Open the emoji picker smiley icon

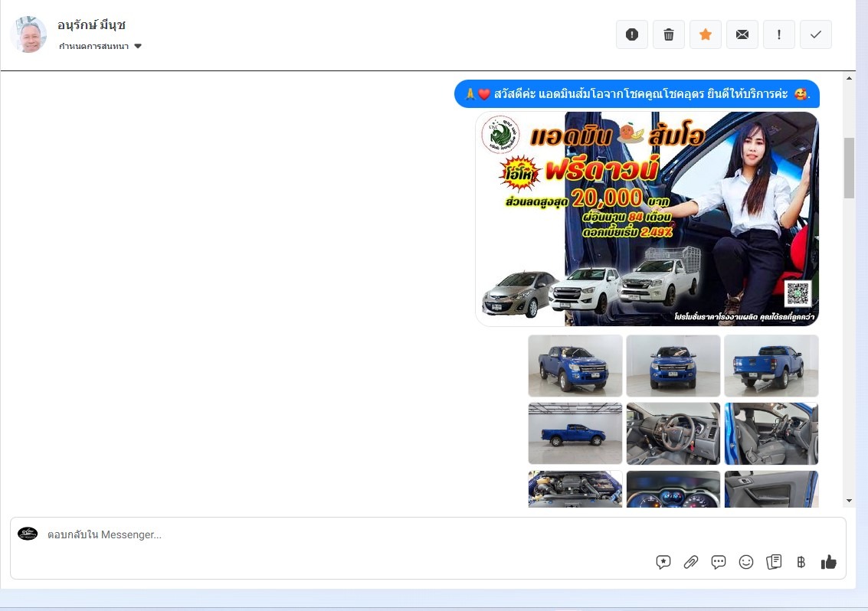click(746, 562)
